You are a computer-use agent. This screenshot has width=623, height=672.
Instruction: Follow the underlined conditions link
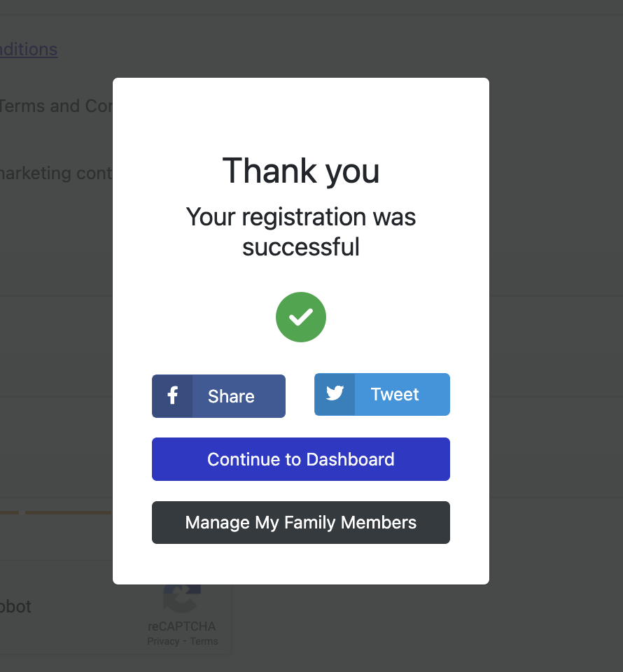29,49
